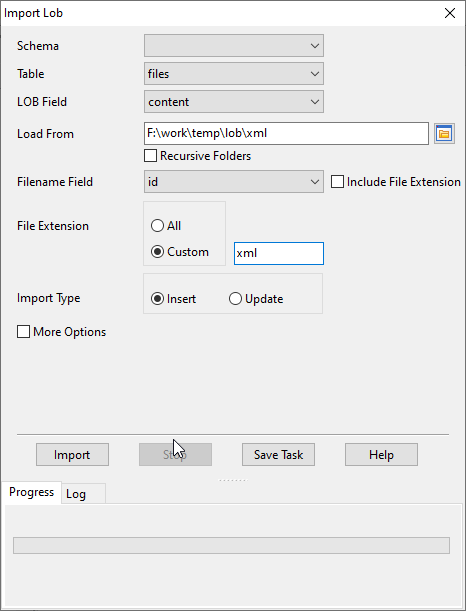Viewport: 466px width, 611px height.
Task: Enable the Recursive Folders checkbox
Action: pyautogui.click(x=150, y=156)
